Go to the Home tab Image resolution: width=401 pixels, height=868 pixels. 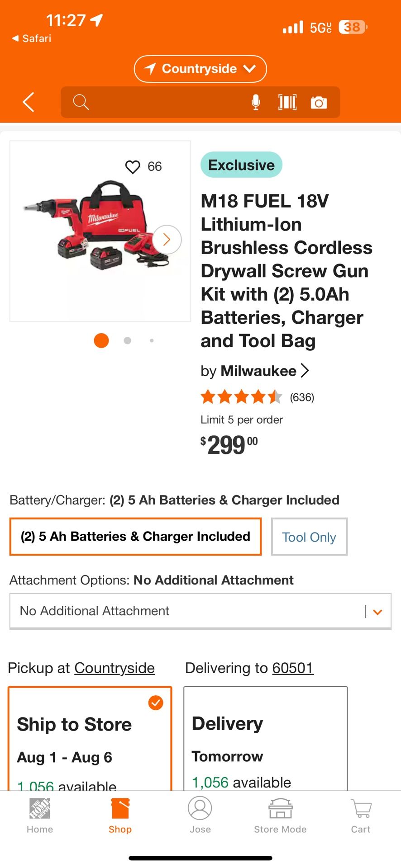coord(40,816)
